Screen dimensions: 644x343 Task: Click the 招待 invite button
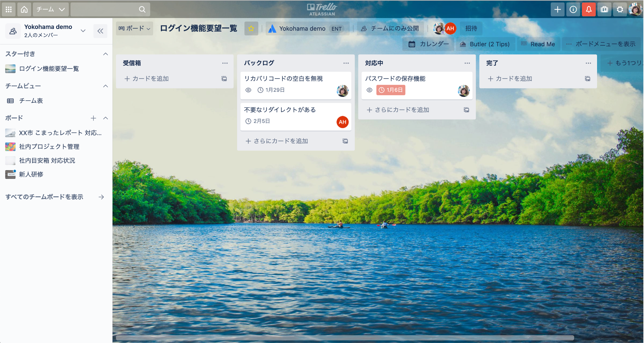471,28
